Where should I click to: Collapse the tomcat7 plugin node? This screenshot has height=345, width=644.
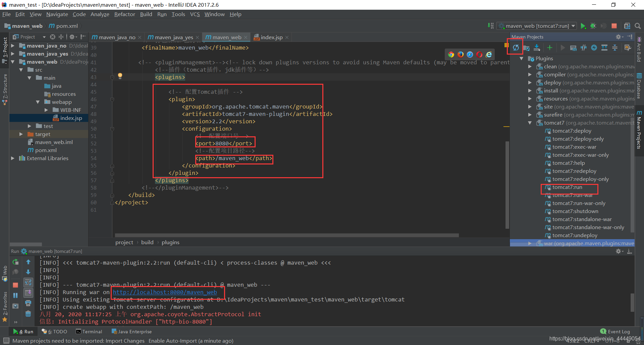coord(530,123)
